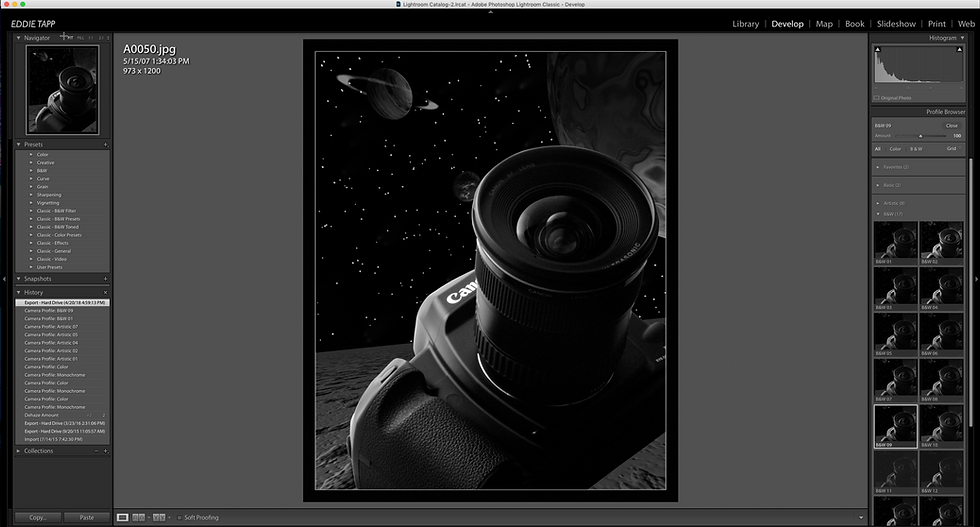Expand the Color presets folder
Screen dimensions: 980x527
point(31,154)
